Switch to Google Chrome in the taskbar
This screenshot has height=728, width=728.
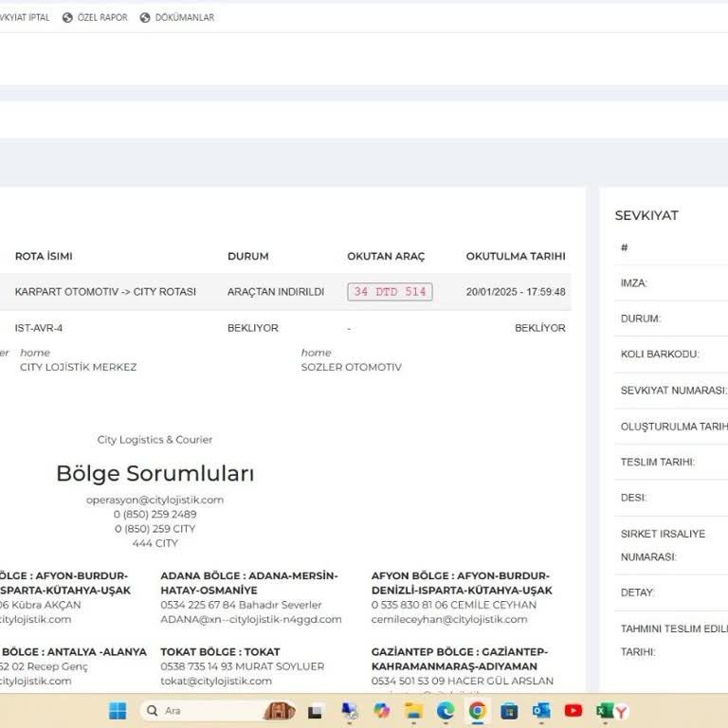click(x=478, y=711)
